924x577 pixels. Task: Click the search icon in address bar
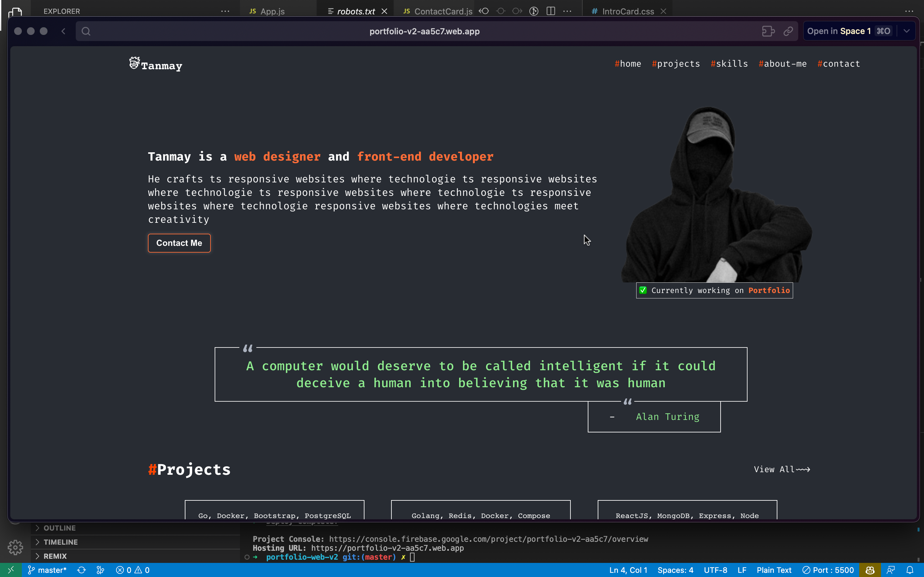pyautogui.click(x=86, y=31)
